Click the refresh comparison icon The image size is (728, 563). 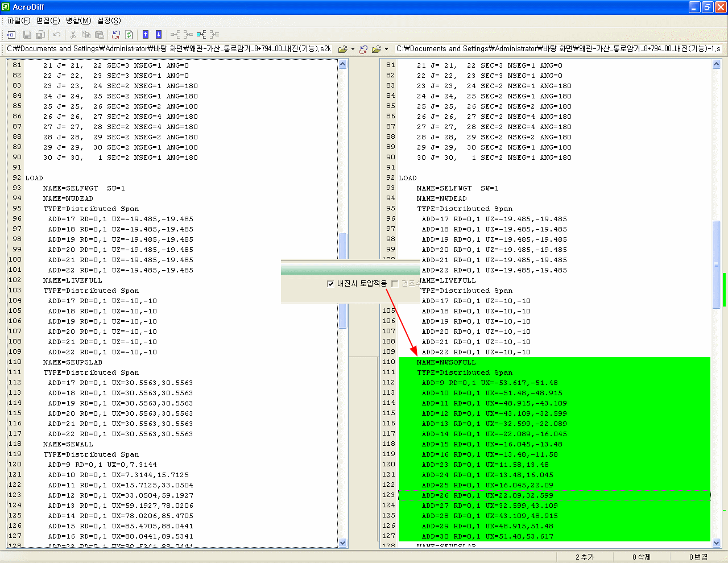pos(129,35)
